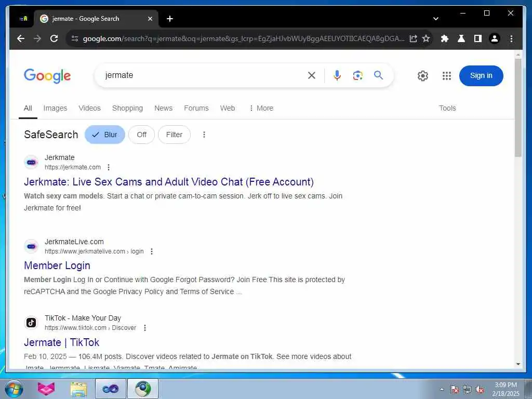Open the search Tools options

coord(447,108)
